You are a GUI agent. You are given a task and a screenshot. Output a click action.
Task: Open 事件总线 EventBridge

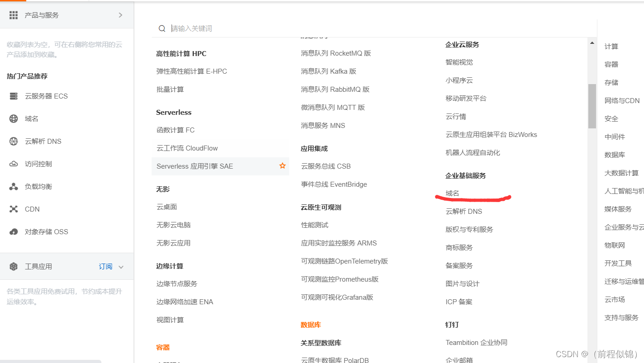pyautogui.click(x=334, y=184)
